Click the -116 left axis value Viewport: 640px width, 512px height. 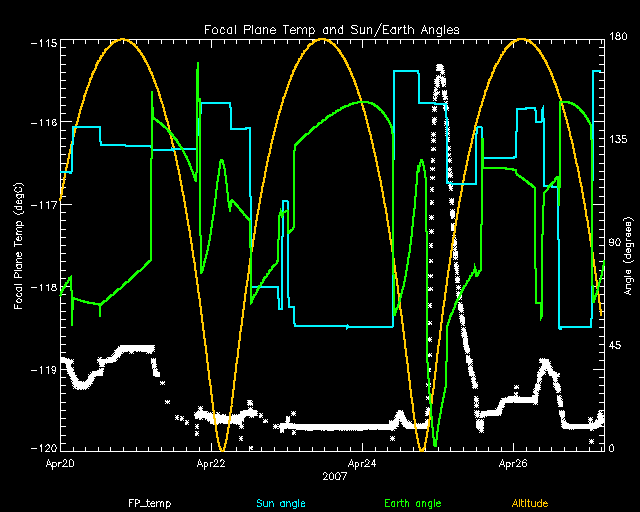[43, 122]
